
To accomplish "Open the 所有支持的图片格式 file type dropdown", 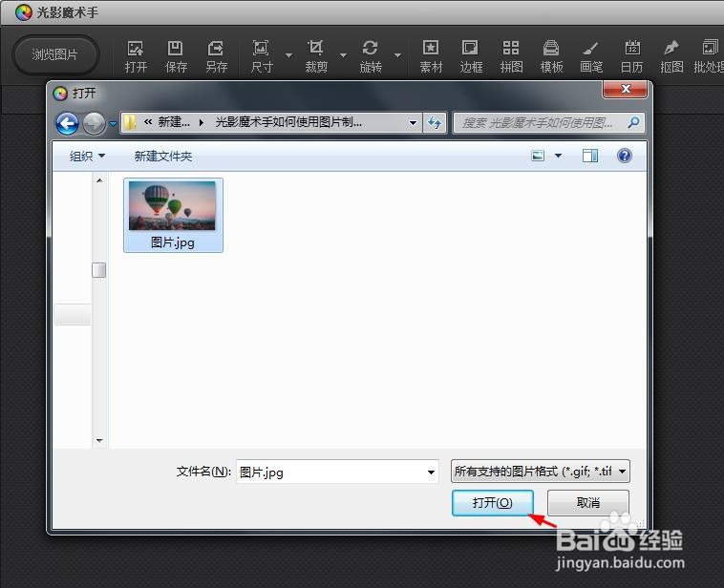I will pos(541,472).
